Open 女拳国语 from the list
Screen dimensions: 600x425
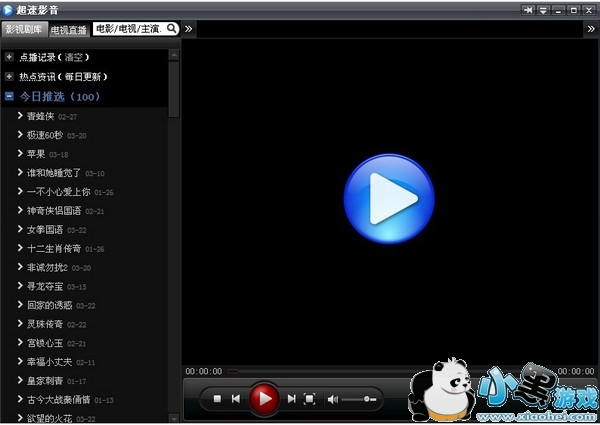45,230
